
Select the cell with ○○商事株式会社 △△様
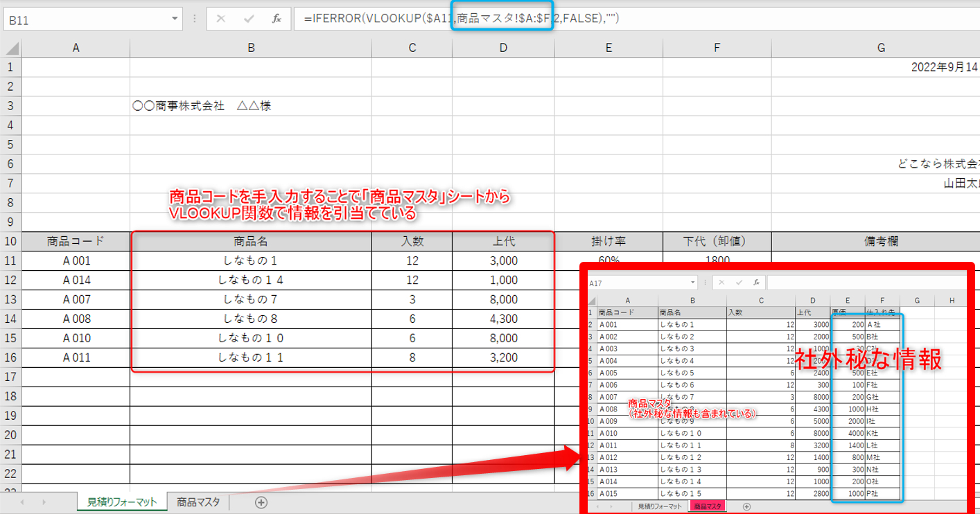(250, 106)
